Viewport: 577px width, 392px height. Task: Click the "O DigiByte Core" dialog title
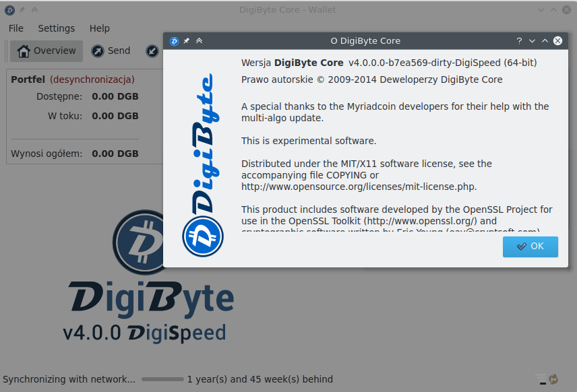tap(365, 41)
